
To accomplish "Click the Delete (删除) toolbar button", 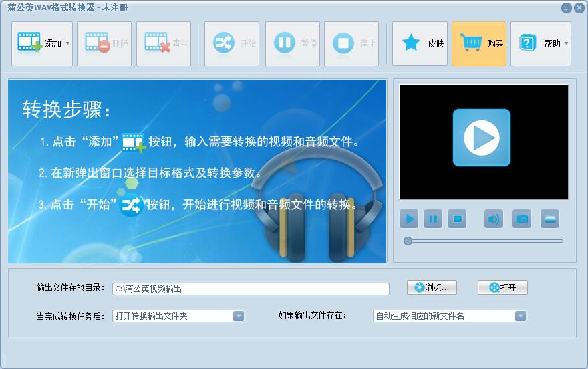I will (104, 44).
